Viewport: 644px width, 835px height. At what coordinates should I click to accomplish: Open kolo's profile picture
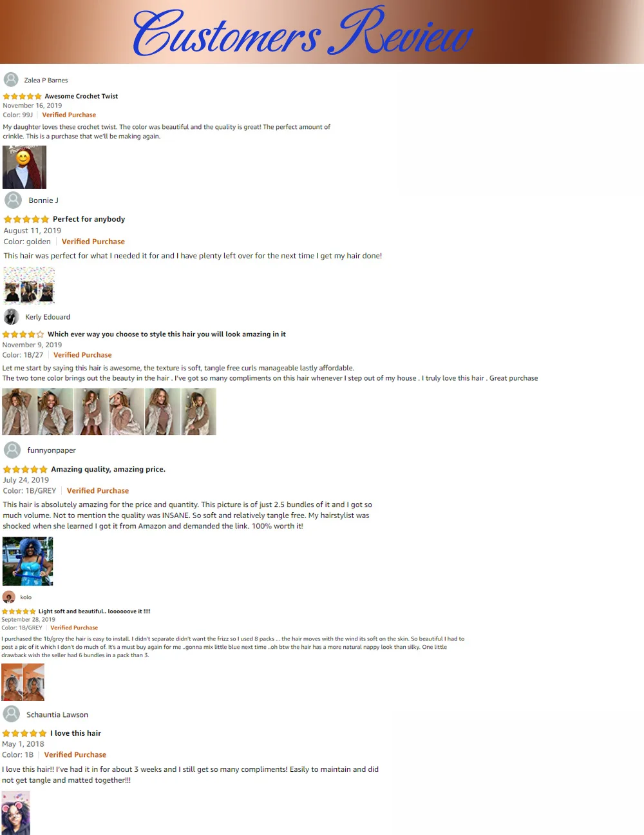tap(9, 597)
